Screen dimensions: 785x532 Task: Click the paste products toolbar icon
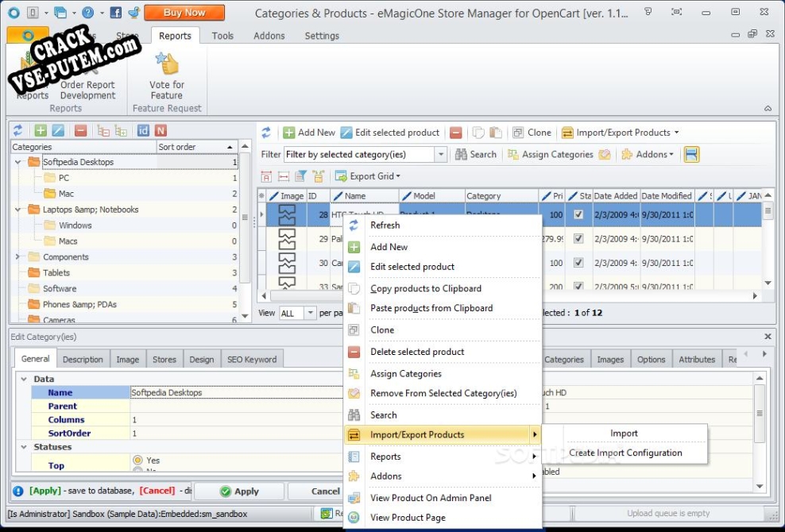coord(496,133)
